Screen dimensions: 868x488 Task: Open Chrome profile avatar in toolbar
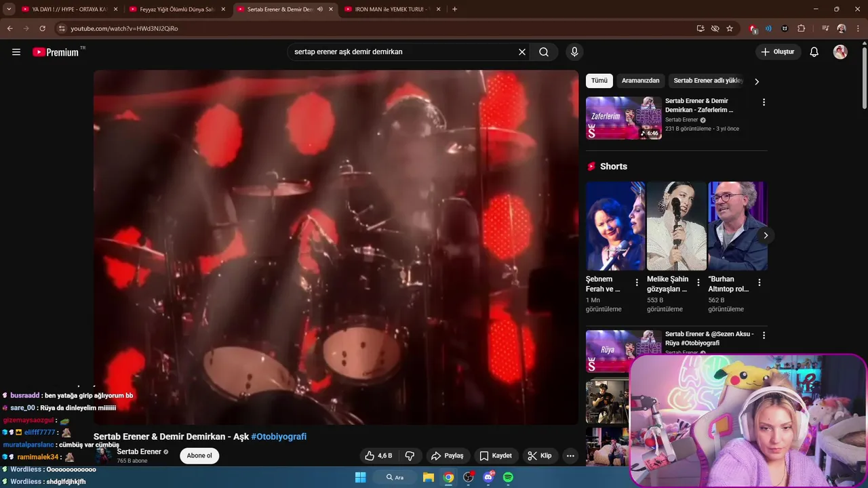pyautogui.click(x=842, y=28)
